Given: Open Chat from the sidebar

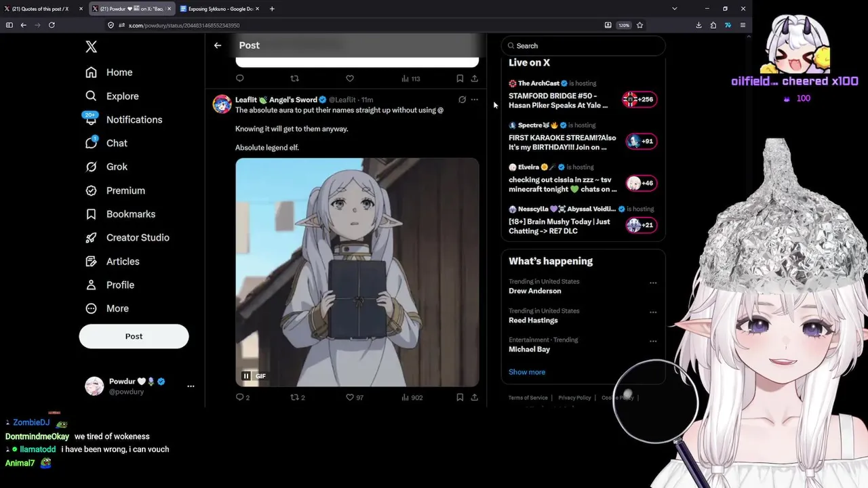Looking at the screenshot, I should click(106, 143).
